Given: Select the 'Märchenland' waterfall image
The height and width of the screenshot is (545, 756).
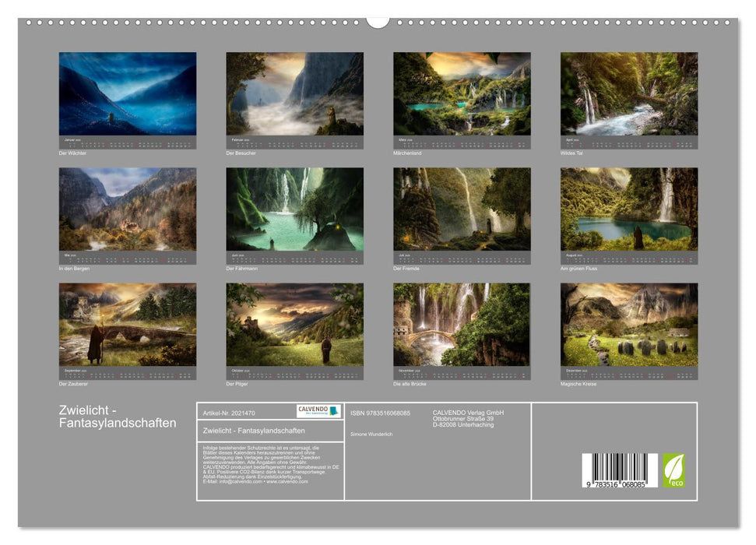Looking at the screenshot, I should click(x=462, y=93).
